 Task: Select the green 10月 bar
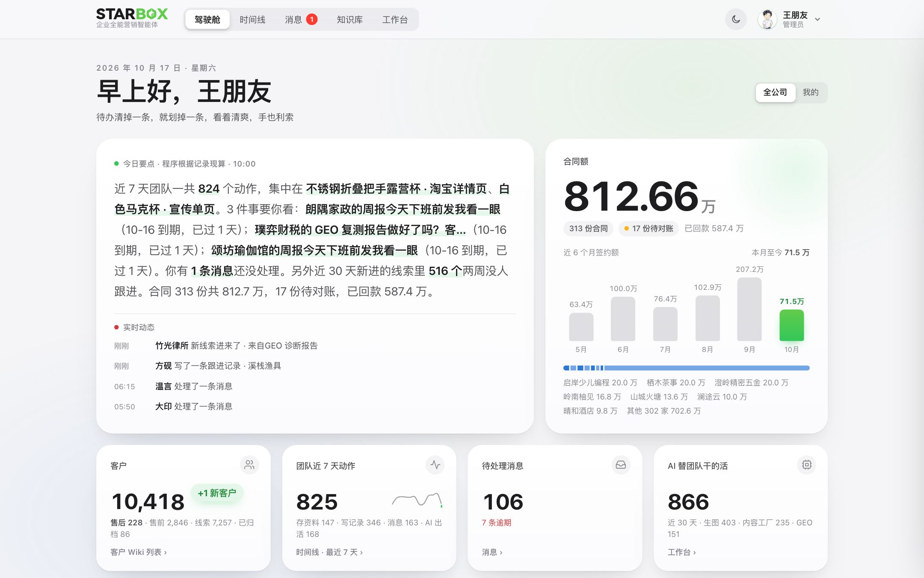point(791,325)
